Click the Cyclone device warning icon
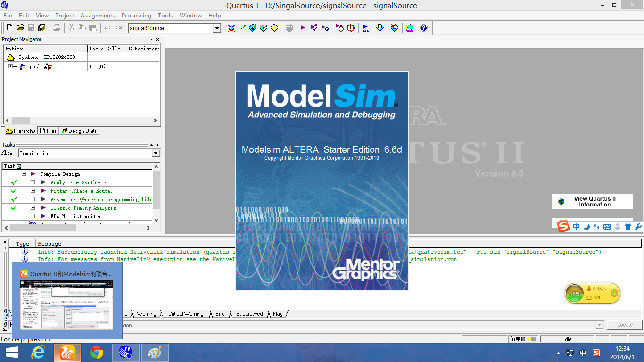The width and height of the screenshot is (644, 362). point(11,57)
